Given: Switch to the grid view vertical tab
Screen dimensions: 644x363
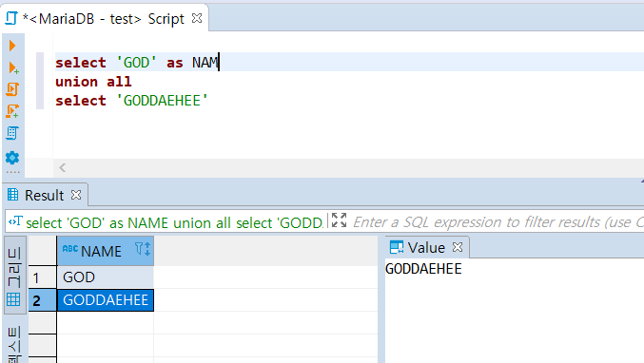Looking at the screenshot, I should [x=14, y=276].
